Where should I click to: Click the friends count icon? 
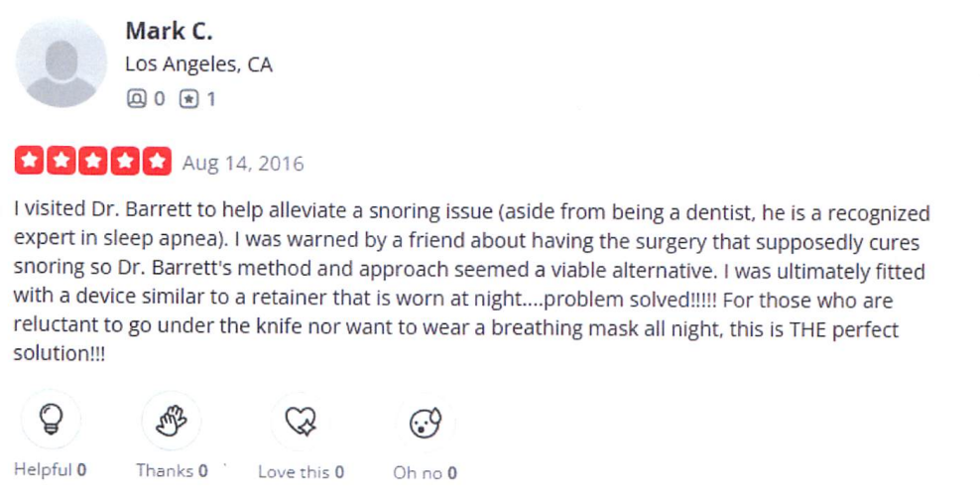pyautogui.click(x=136, y=99)
